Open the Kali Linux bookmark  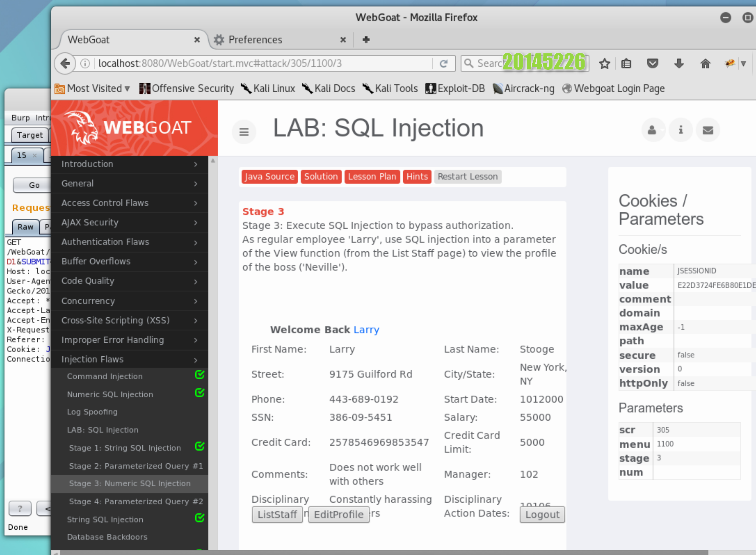[268, 89]
